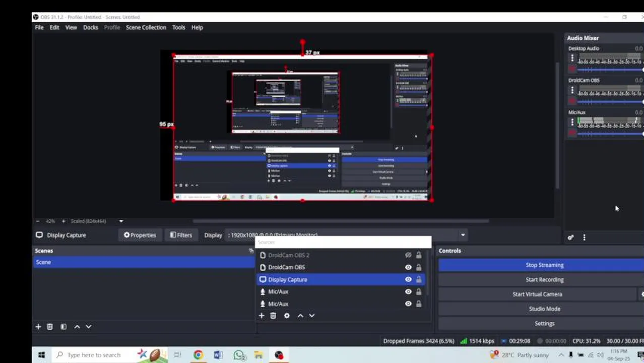
Task: Add a new scene with plus icon
Action: click(x=38, y=327)
